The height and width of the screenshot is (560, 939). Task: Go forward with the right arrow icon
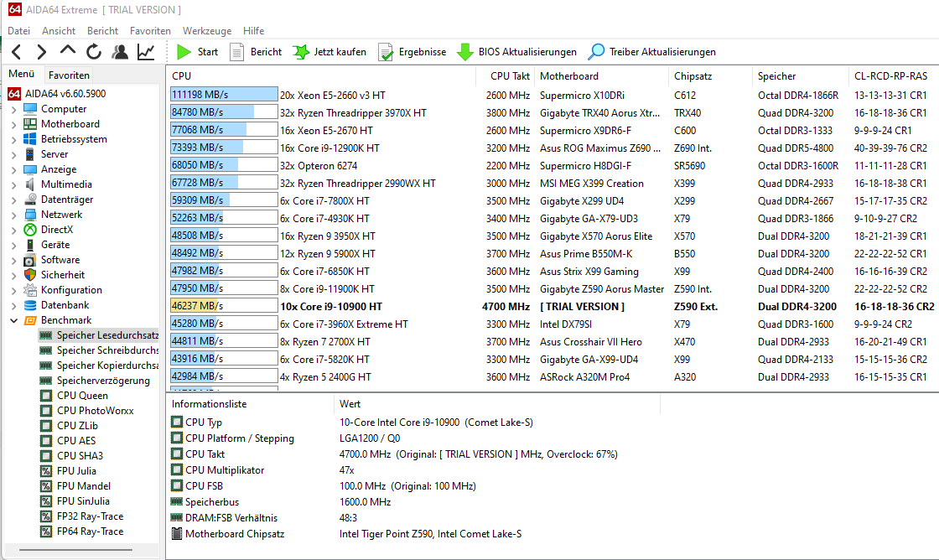41,52
